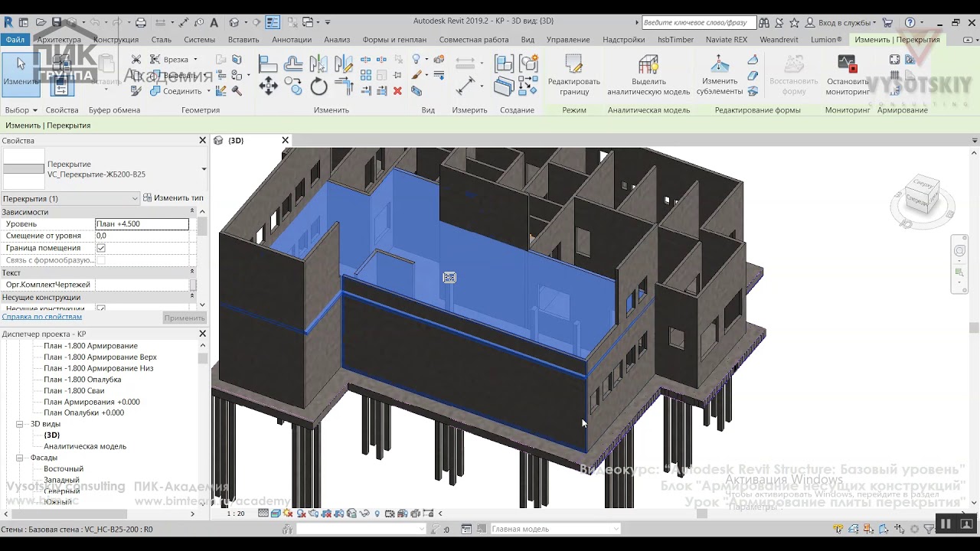
Task: Click the Filter icon in the status bar
Action: 929,529
